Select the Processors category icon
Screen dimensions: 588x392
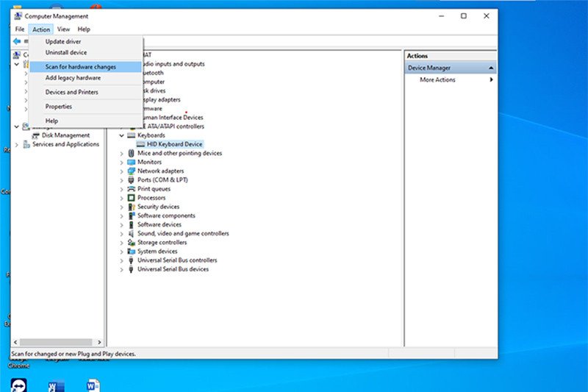pyautogui.click(x=132, y=198)
